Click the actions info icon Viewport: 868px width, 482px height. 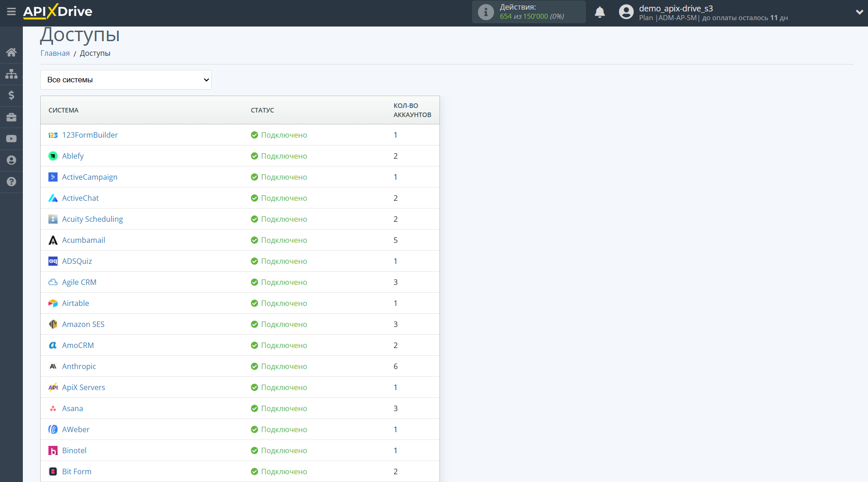point(486,12)
